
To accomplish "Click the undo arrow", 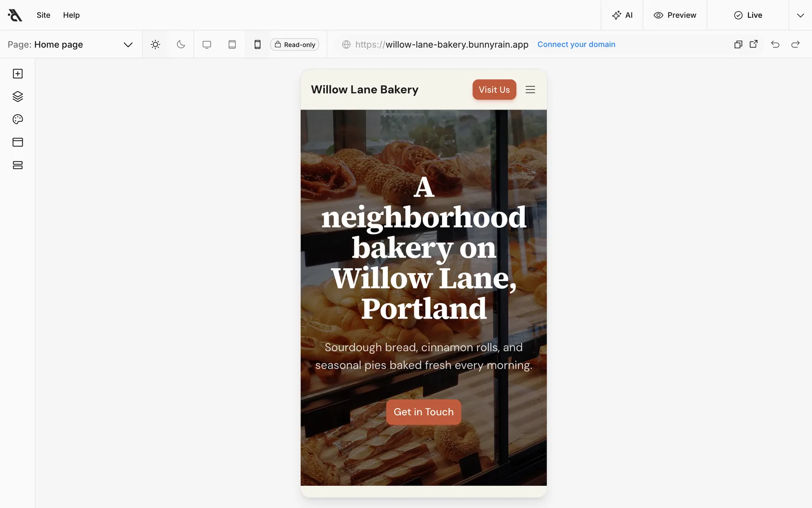I will (x=775, y=44).
